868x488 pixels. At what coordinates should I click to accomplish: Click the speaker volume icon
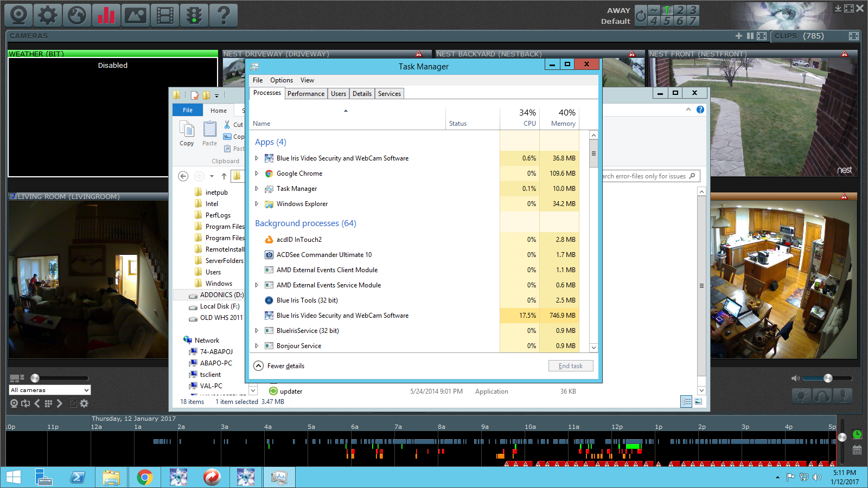[795, 378]
